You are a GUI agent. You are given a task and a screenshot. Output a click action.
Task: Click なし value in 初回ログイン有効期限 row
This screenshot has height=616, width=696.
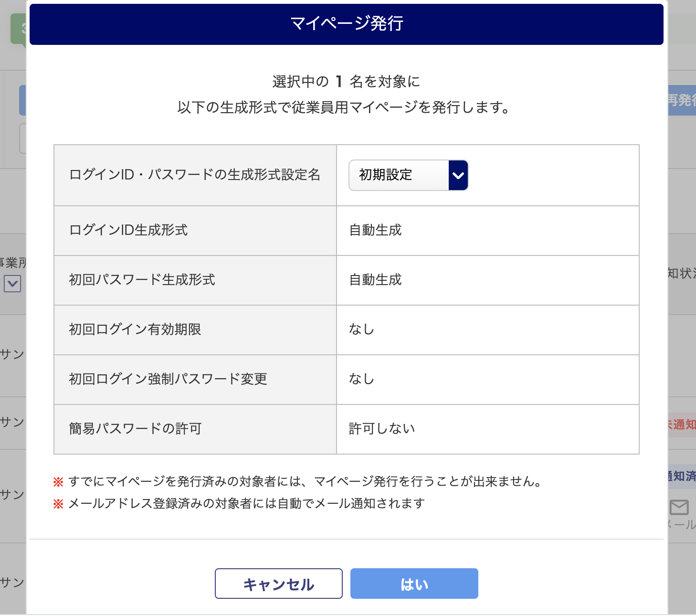click(361, 329)
